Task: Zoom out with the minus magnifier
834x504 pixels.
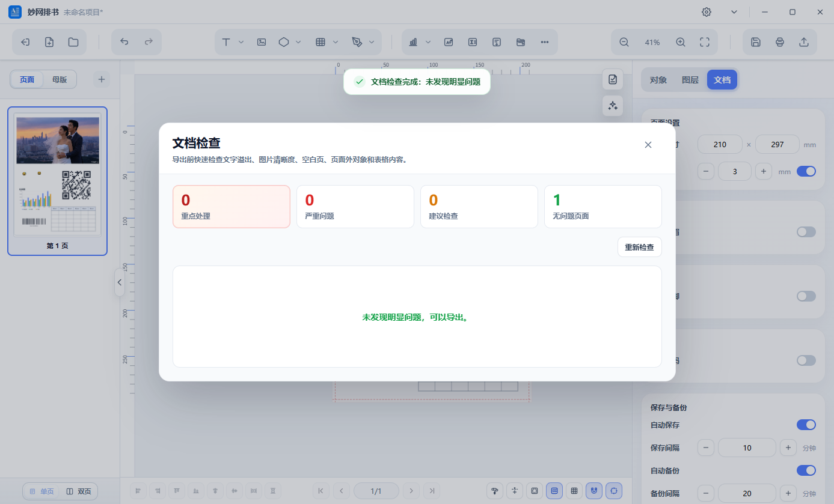Action: pyautogui.click(x=624, y=42)
